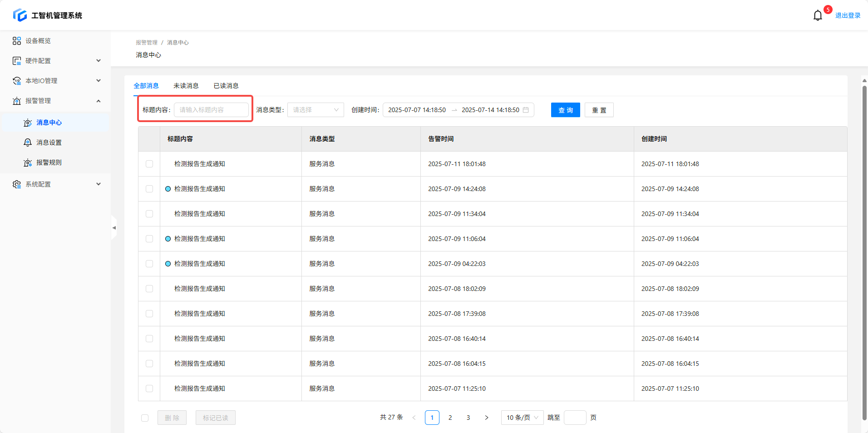868x433 pixels.
Task: Click the 消息设置 bell icon
Action: [28, 143]
